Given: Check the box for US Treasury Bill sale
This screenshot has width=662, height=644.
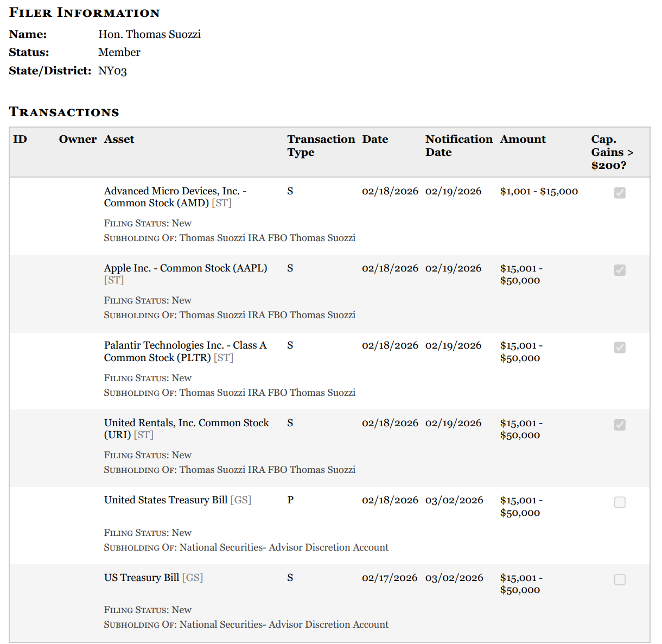Looking at the screenshot, I should tap(619, 579).
